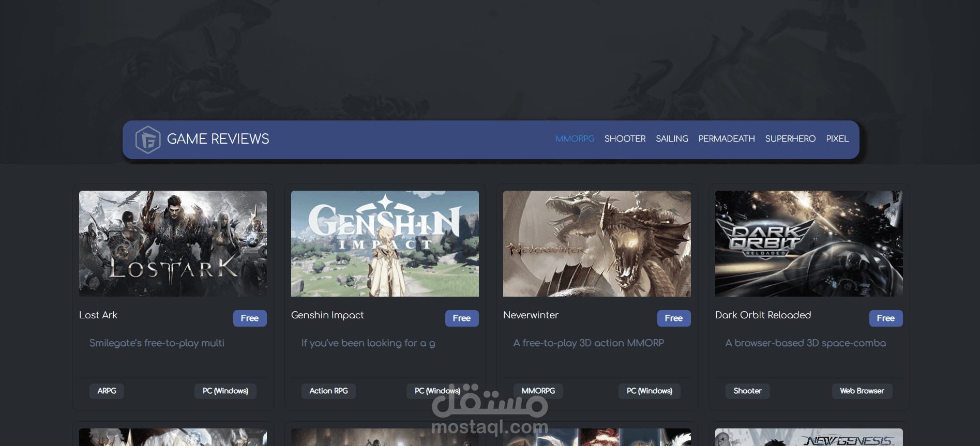This screenshot has height=446, width=980.
Task: Open the PERMADEATH category
Action: [727, 139]
